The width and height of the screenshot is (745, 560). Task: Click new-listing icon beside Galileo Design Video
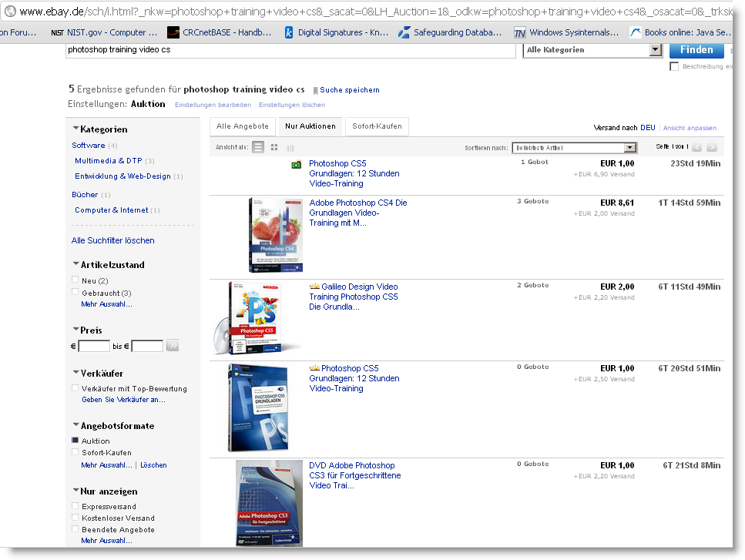(x=314, y=287)
